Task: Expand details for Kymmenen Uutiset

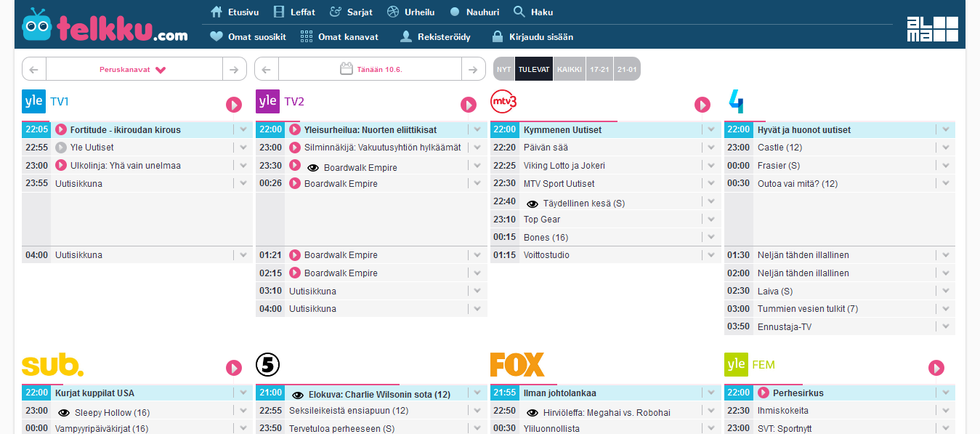Action: [710, 129]
